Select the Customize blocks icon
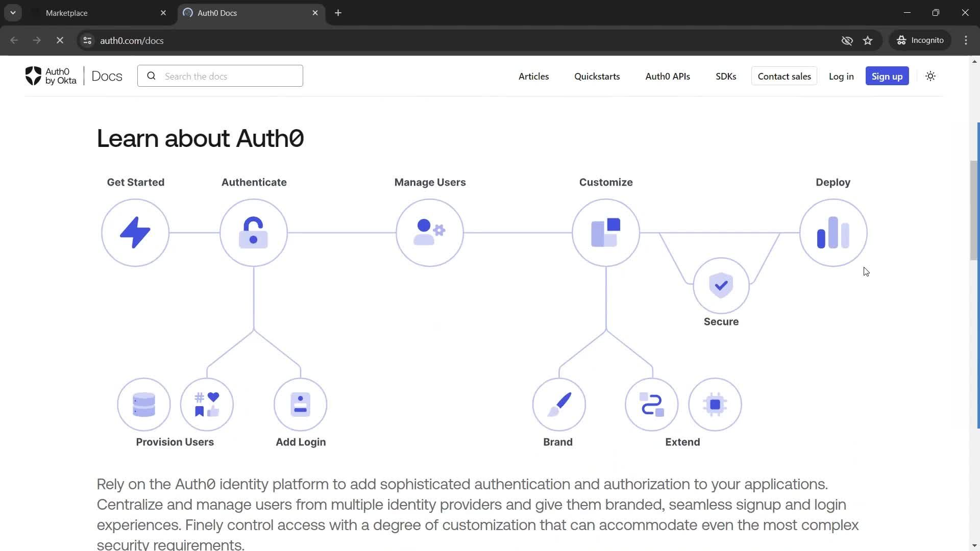Screen dimensions: 980x551 606,233
